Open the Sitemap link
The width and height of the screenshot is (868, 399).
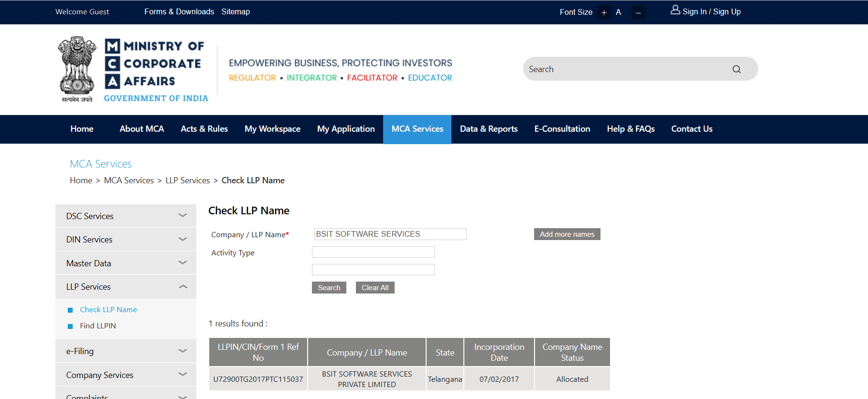(x=236, y=11)
